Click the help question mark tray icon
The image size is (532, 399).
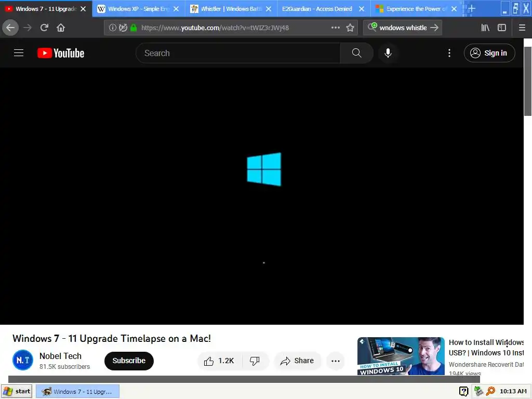point(463,391)
